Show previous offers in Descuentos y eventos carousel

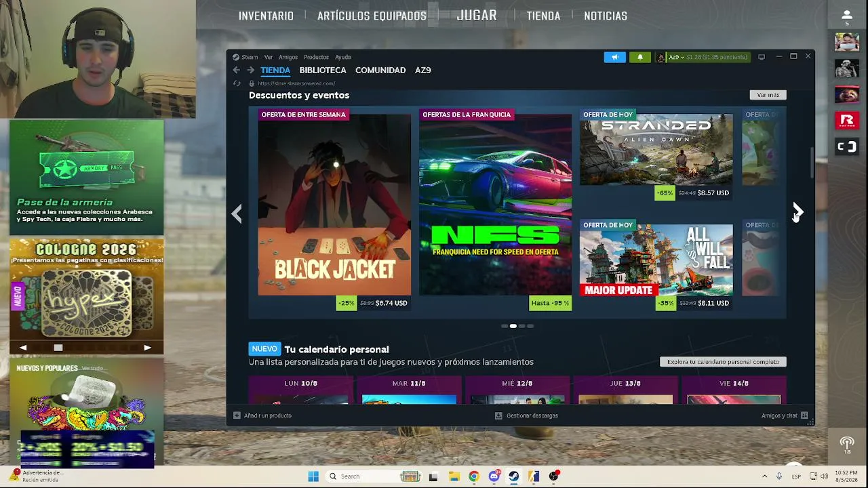(x=236, y=213)
